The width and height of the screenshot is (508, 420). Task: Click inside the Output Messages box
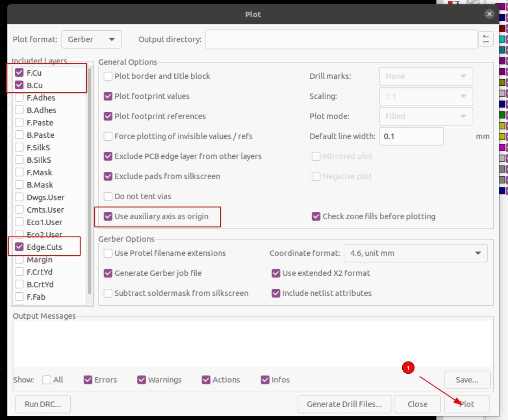[253, 344]
